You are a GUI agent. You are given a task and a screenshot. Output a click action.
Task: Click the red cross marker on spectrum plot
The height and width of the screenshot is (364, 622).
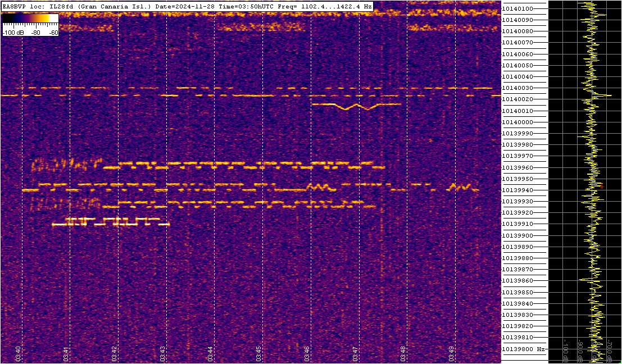click(602, 186)
